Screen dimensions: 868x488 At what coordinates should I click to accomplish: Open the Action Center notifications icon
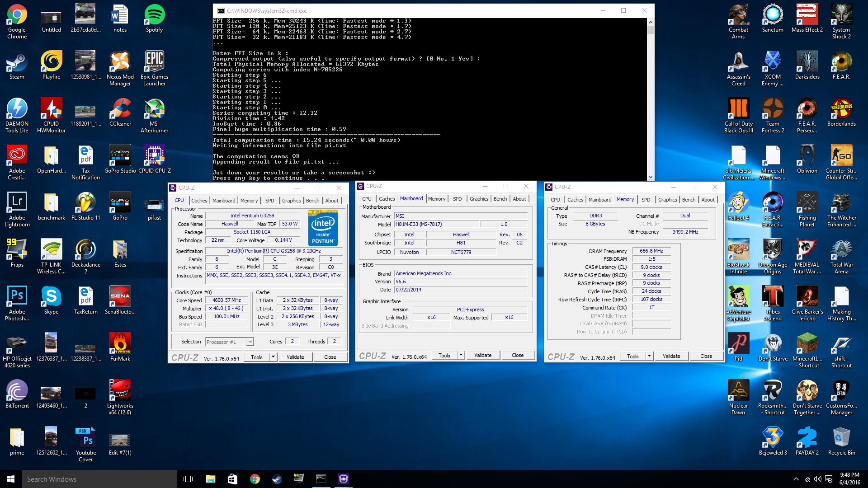pyautogui.click(x=829, y=479)
